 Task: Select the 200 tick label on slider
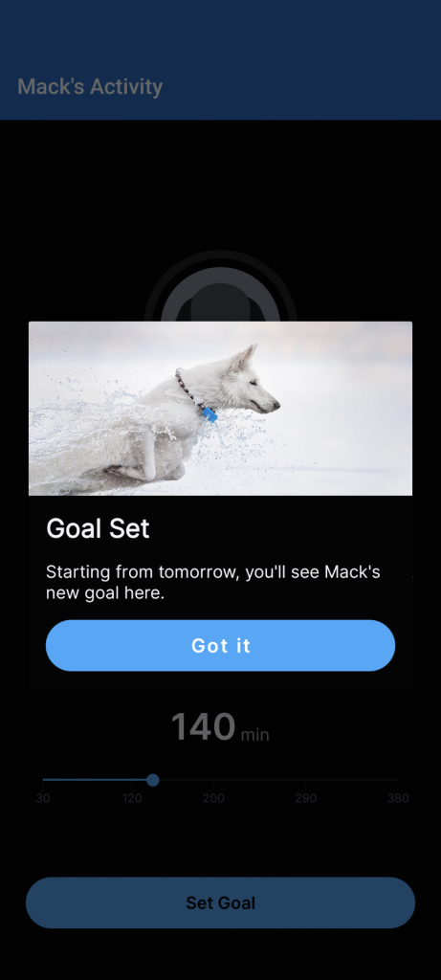click(213, 798)
